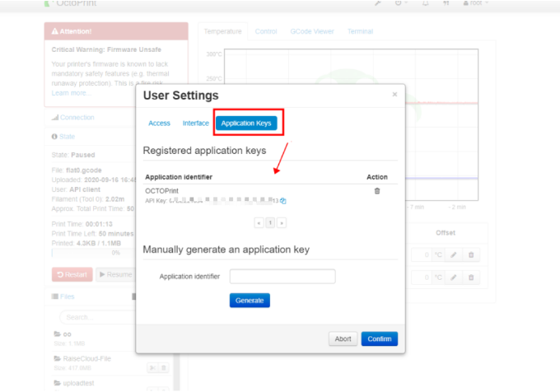The width and height of the screenshot is (560, 392).
Task: Follow the Learn more link
Action: tap(72, 93)
